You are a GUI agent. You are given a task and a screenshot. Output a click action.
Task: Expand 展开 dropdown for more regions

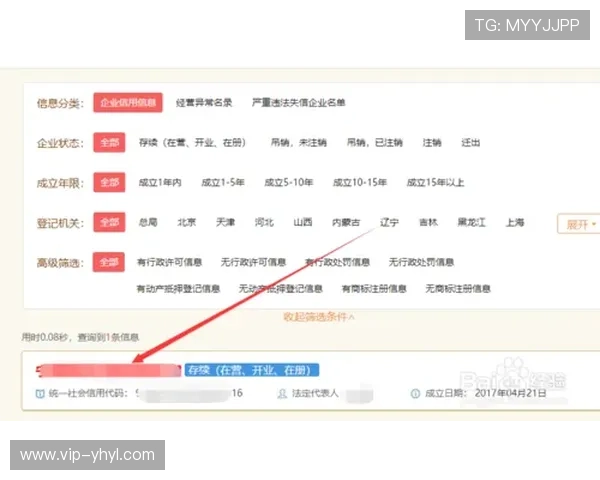(580, 224)
